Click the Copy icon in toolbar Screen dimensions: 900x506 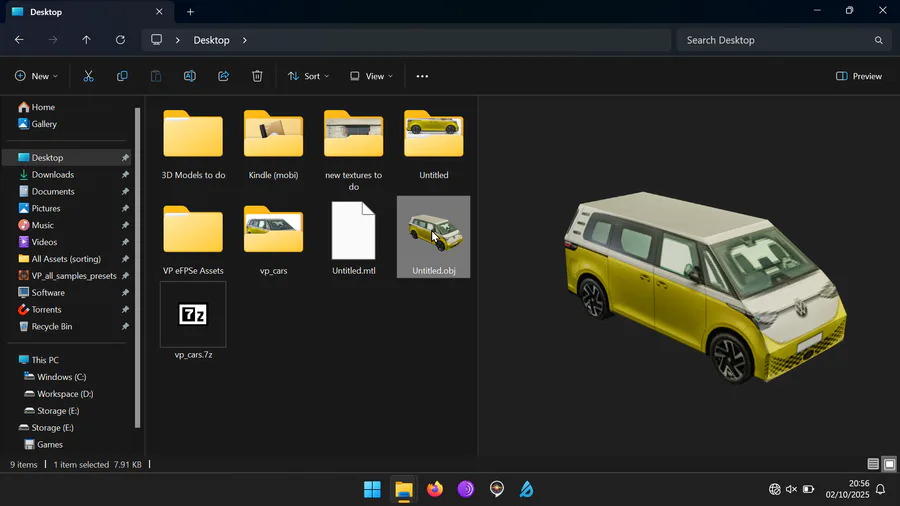(x=122, y=76)
